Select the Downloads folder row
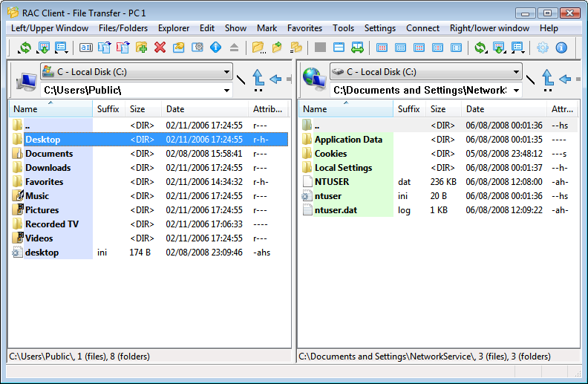 coord(149,168)
